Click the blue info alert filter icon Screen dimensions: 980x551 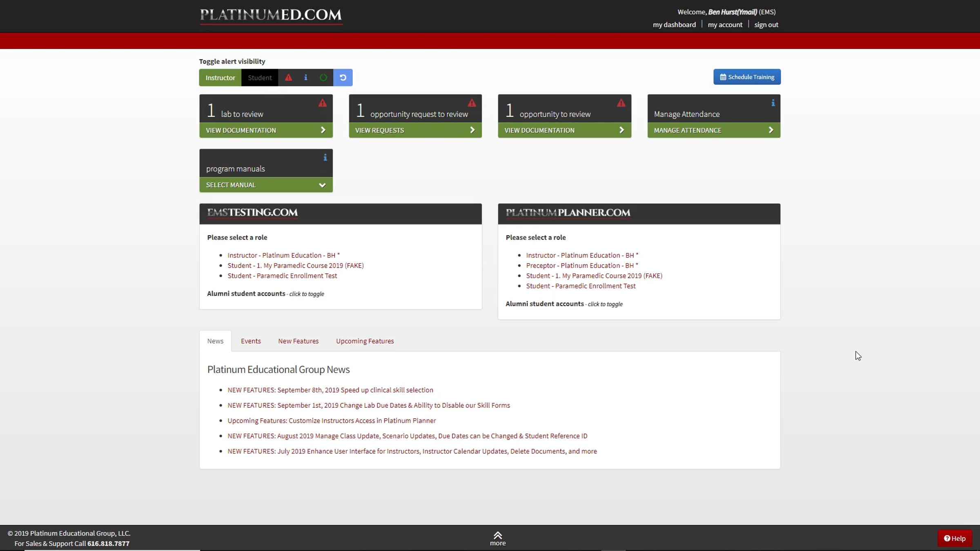(x=305, y=78)
